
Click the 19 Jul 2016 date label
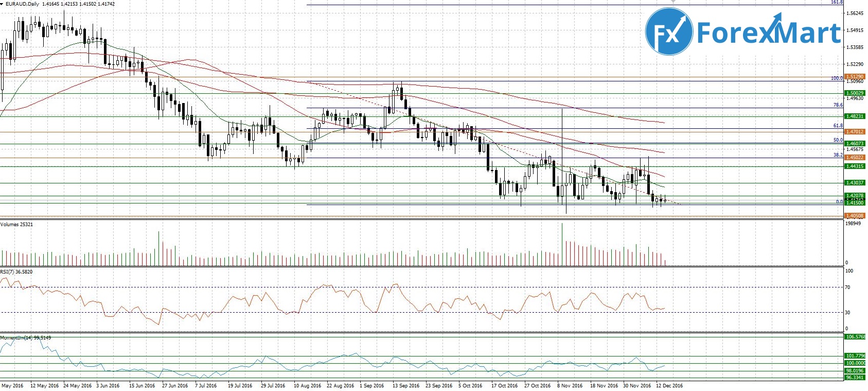pos(240,386)
